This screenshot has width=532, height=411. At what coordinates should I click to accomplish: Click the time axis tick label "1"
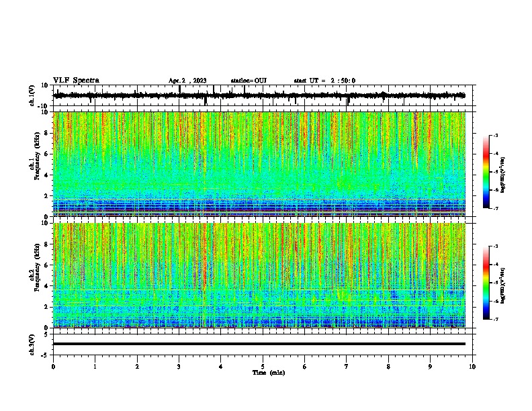[95, 367]
